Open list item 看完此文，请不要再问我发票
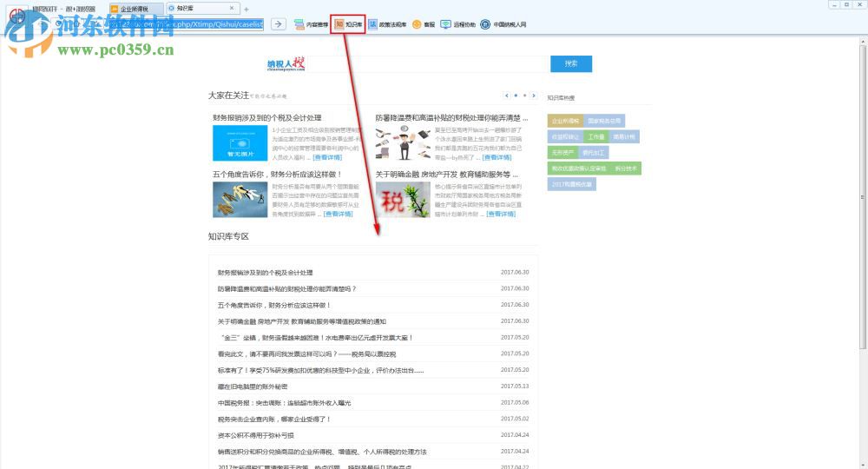The image size is (868, 469). click(x=306, y=354)
